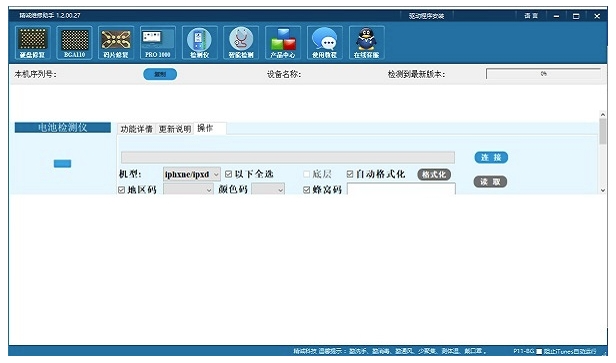Click 驱动程序安装 driver install in title bar
This screenshot has height=363, width=616.
click(x=426, y=16)
